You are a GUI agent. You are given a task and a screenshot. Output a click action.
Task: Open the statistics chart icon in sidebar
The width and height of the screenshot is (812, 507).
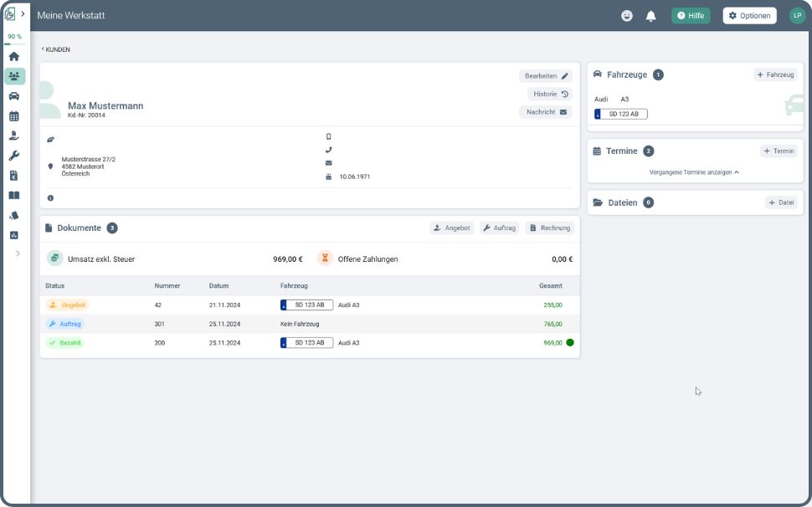[x=14, y=235]
